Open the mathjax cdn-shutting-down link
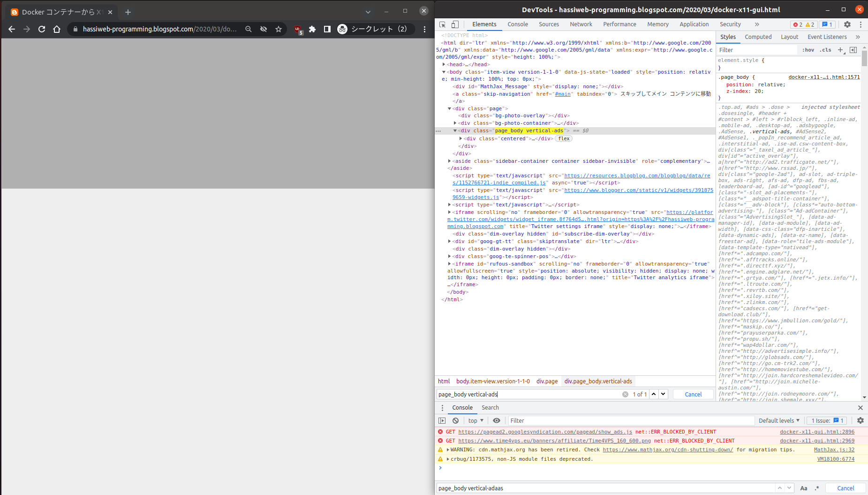868x495 pixels. 668,450
